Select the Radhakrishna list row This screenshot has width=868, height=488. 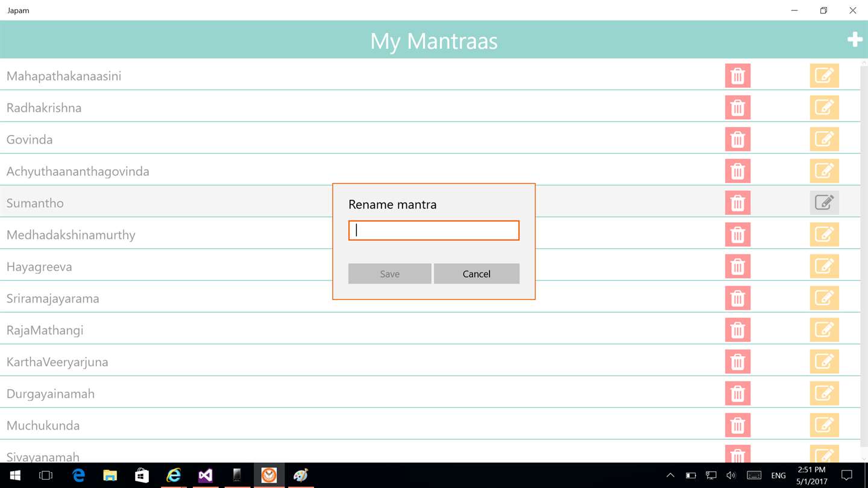pos(430,106)
